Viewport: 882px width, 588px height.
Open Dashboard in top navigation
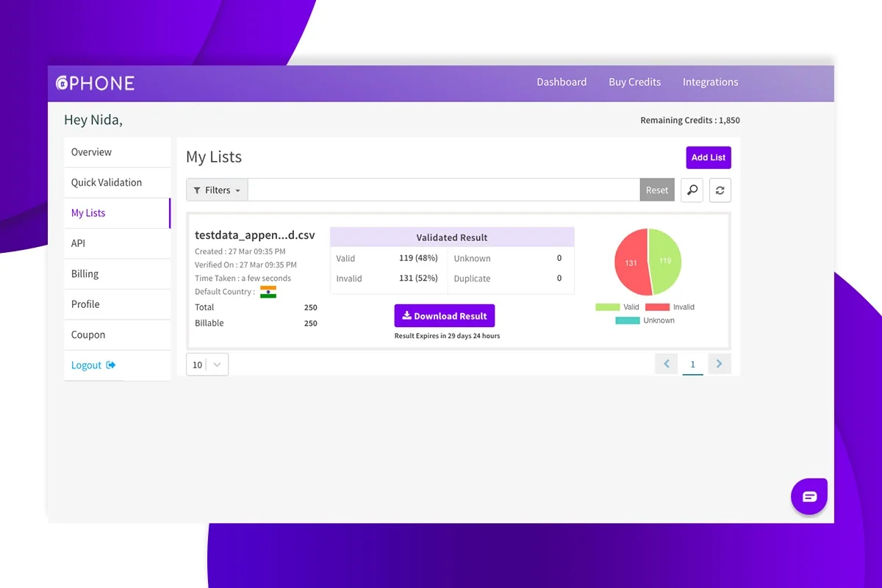562,82
